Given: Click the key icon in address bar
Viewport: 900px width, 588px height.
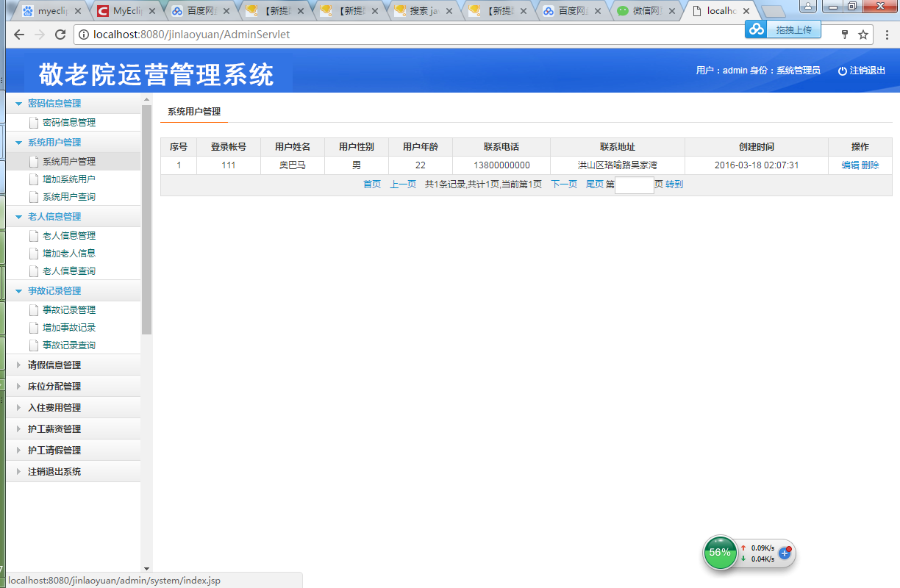Looking at the screenshot, I should click(x=844, y=35).
